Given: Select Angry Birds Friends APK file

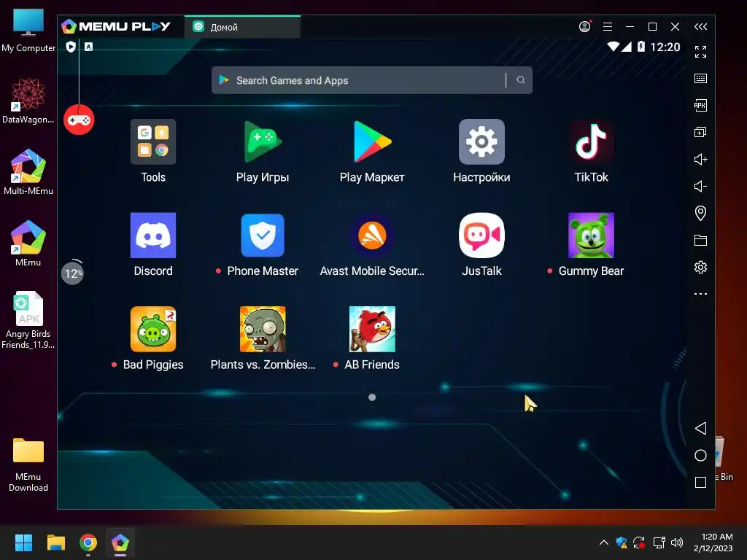Looking at the screenshot, I should click(28, 320).
